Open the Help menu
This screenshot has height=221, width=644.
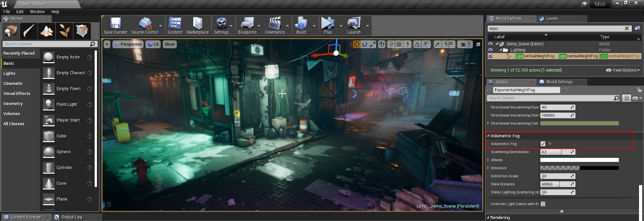tap(55, 12)
